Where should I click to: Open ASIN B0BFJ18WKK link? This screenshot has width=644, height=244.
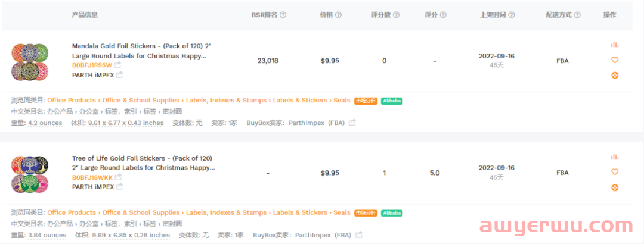coord(92,177)
